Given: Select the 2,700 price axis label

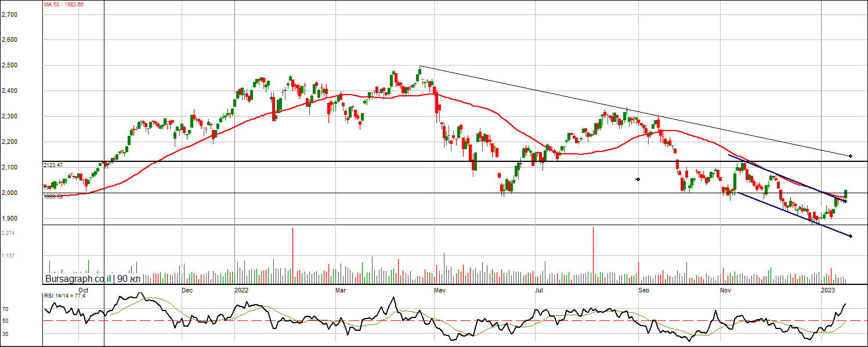Looking at the screenshot, I should pos(9,15).
